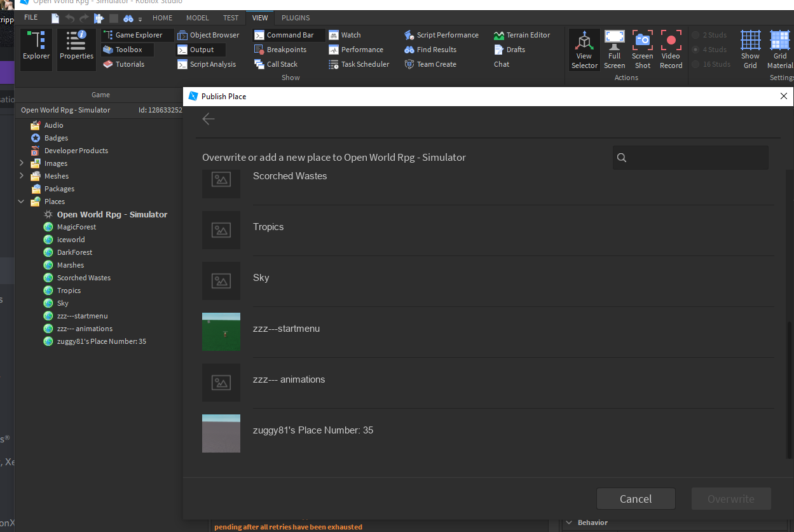Go back in Publish Place dialog
The width and height of the screenshot is (794, 532).
pos(209,119)
